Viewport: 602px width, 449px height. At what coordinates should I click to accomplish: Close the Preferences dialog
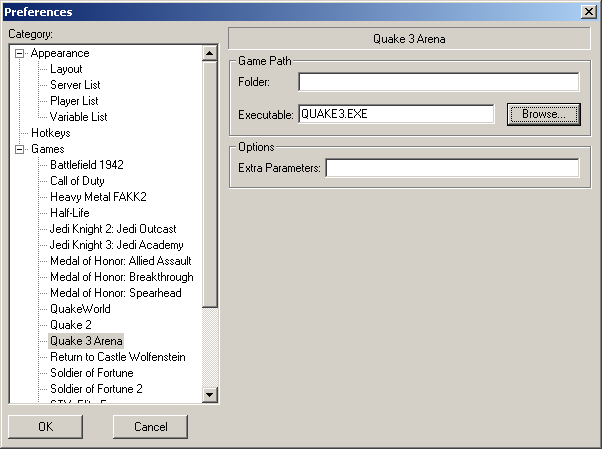click(589, 12)
